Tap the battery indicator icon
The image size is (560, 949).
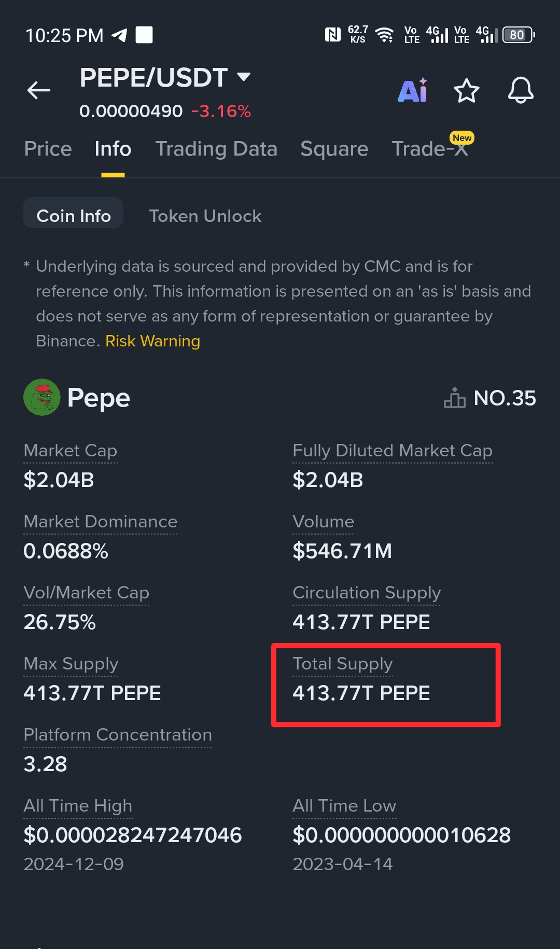point(518,35)
